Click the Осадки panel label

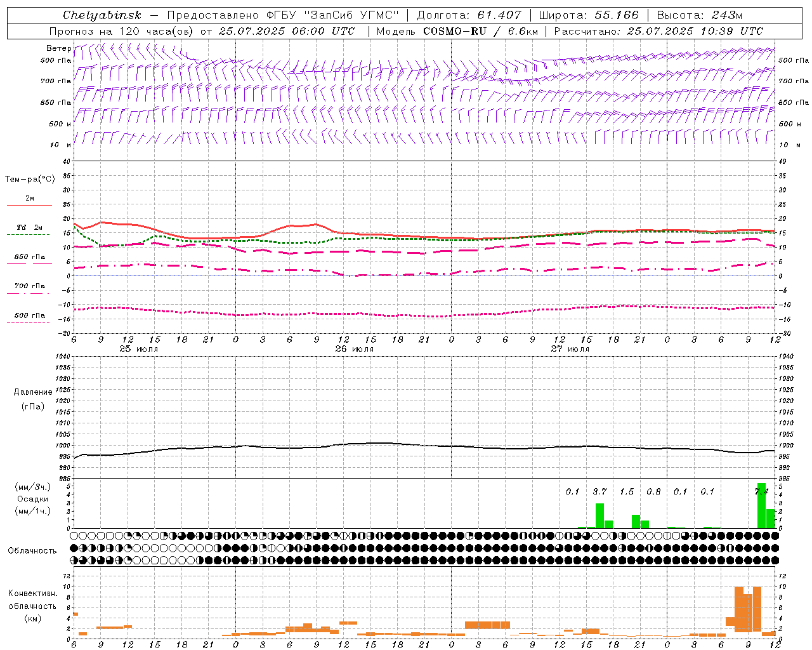[x=32, y=499]
